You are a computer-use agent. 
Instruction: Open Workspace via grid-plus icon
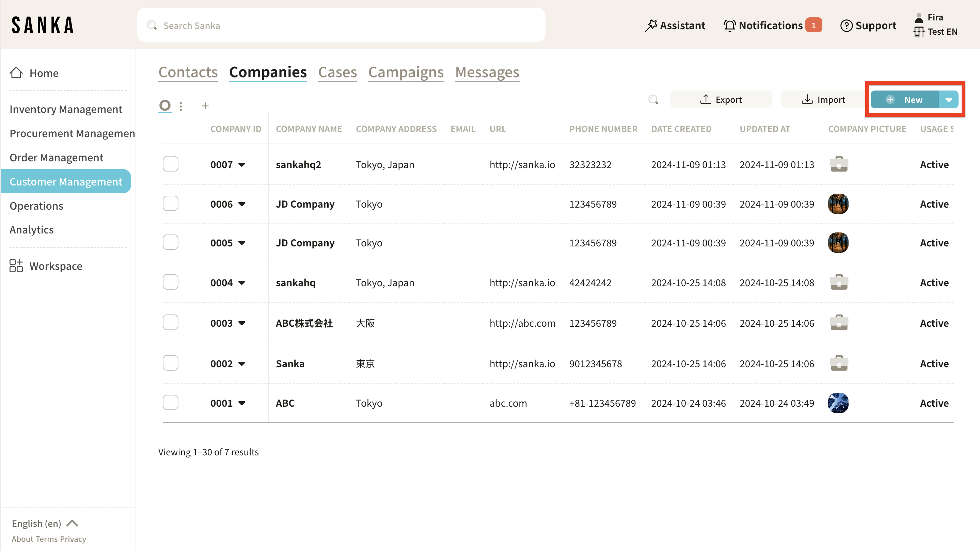[16, 266]
